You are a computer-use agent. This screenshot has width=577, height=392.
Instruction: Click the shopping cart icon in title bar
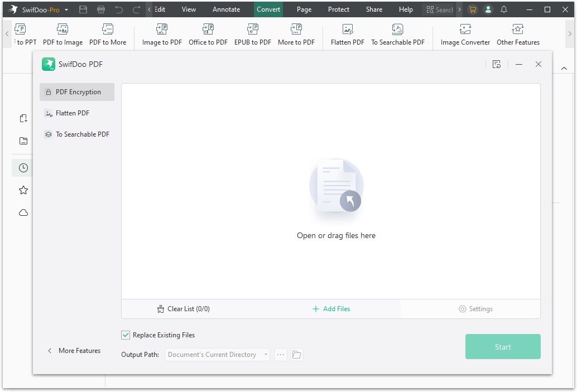click(x=473, y=9)
